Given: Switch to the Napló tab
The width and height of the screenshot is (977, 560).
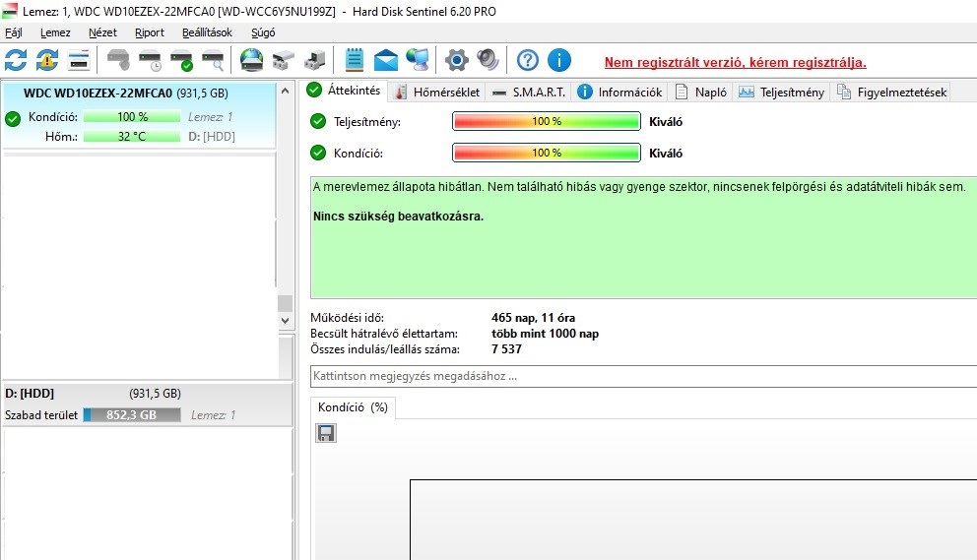Looking at the screenshot, I should (701, 93).
